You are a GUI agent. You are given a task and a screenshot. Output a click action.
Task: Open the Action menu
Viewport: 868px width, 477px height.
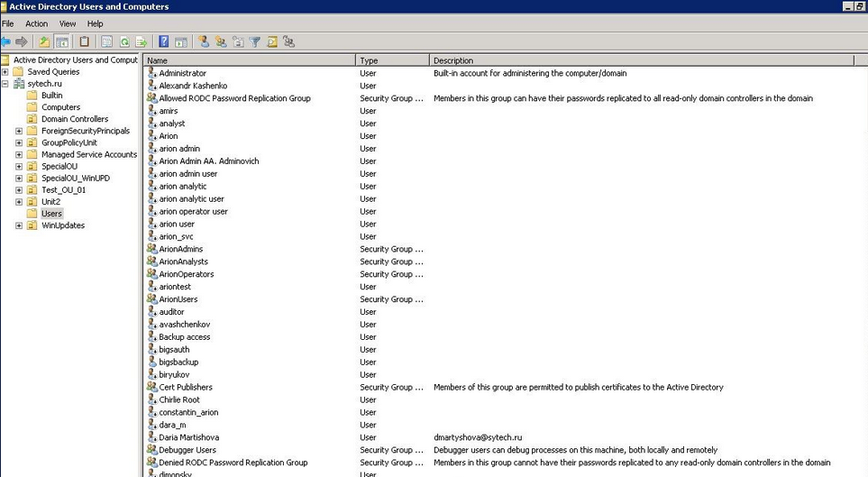click(x=37, y=23)
